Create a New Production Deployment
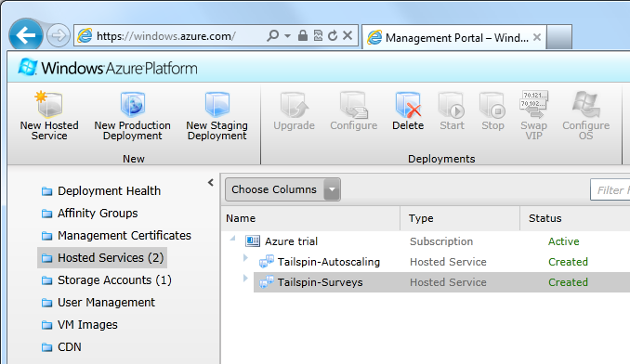Screen dimensions: 630x364 [133, 116]
